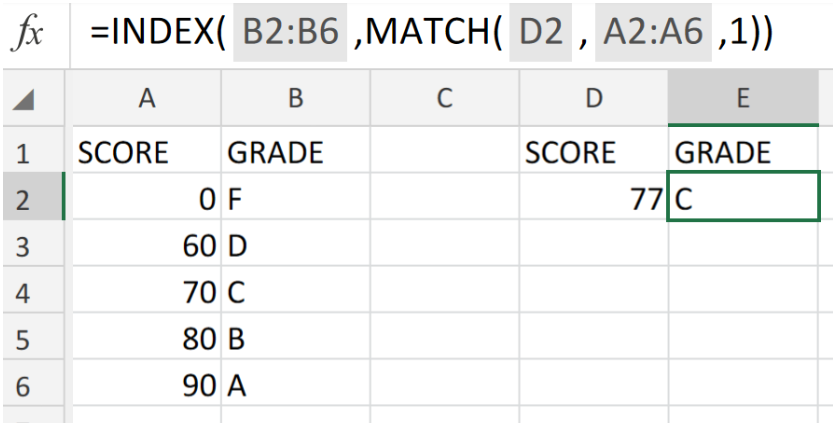Image resolution: width=833 pixels, height=423 pixels.
Task: Select cell D2 containing 77
Action: (593, 200)
